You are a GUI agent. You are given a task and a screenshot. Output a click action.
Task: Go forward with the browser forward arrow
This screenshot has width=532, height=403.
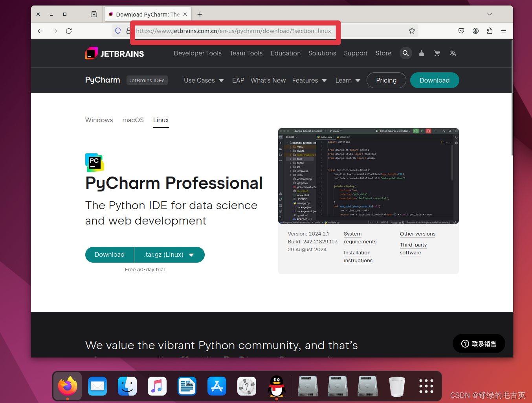(55, 31)
